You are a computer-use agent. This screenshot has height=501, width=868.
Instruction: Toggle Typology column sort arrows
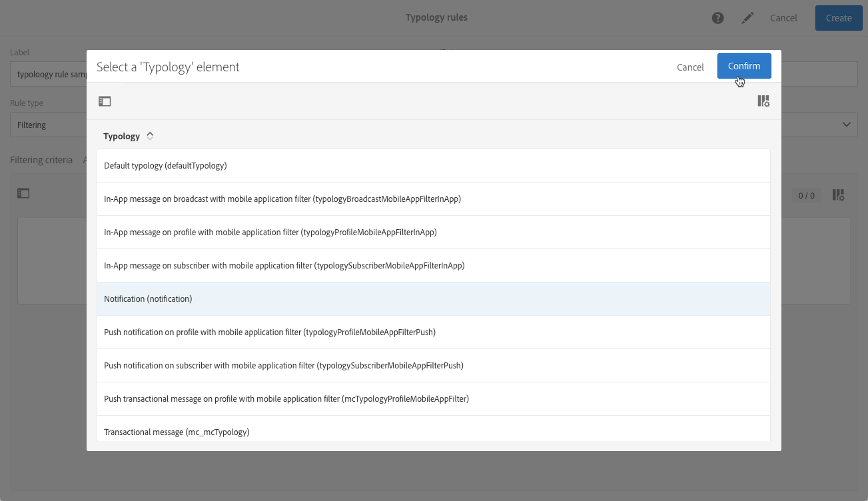click(x=150, y=136)
